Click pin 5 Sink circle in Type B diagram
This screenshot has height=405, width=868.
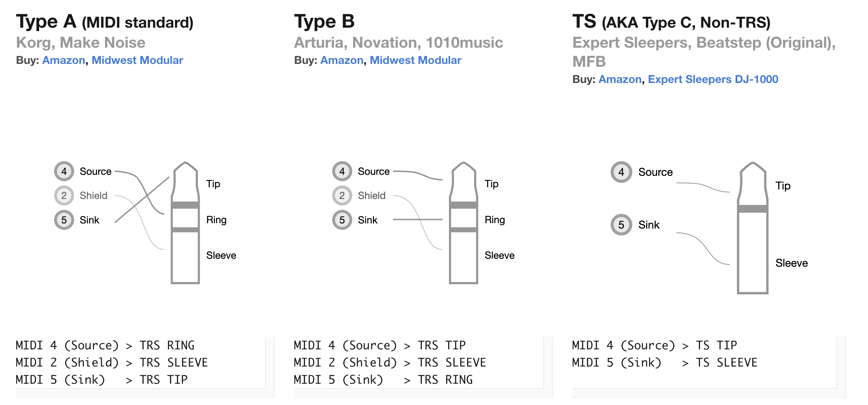click(x=342, y=220)
